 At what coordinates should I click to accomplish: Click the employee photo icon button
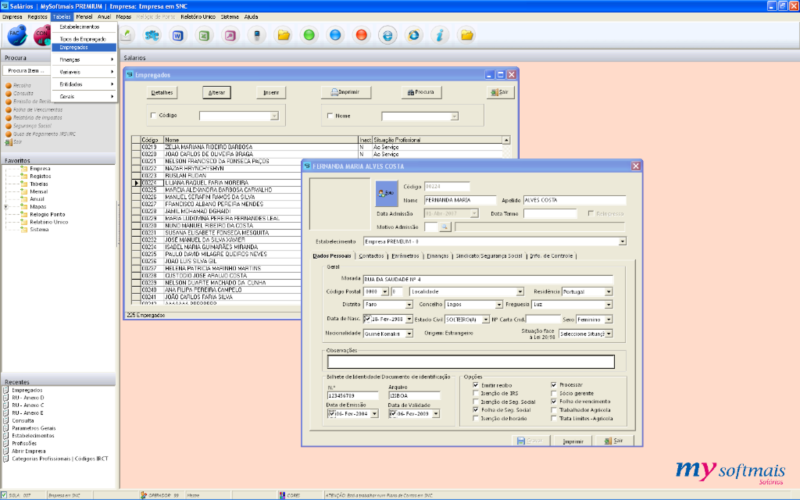pyautogui.click(x=386, y=192)
